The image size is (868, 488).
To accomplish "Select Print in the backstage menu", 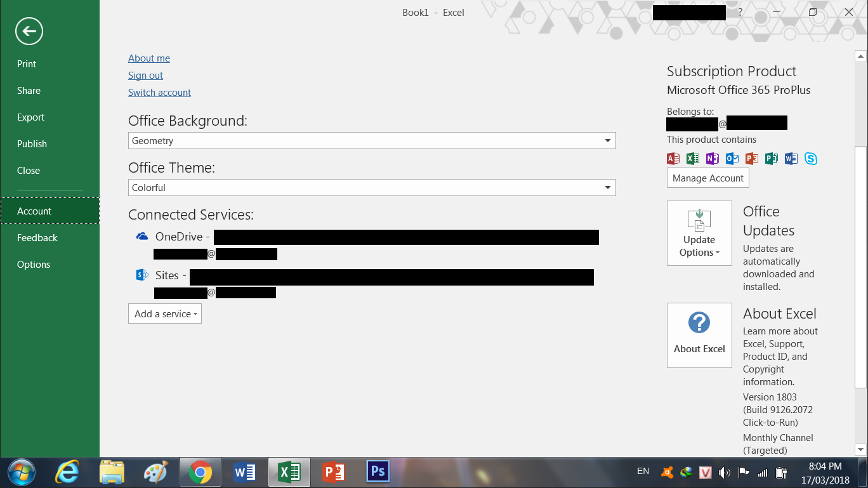I will point(49,64).
